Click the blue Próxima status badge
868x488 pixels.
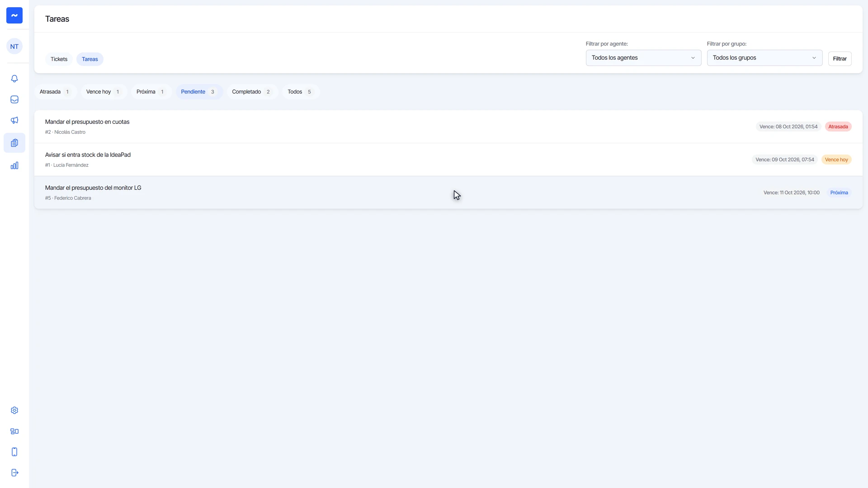(839, 192)
